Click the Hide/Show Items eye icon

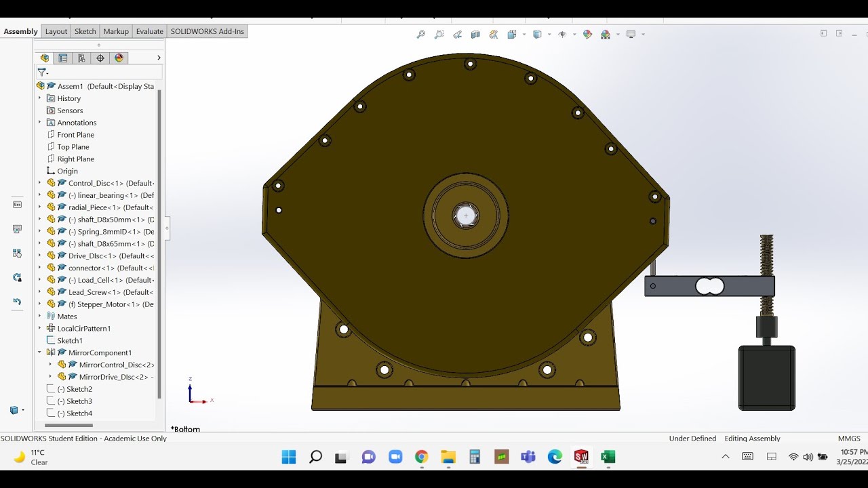pos(562,34)
